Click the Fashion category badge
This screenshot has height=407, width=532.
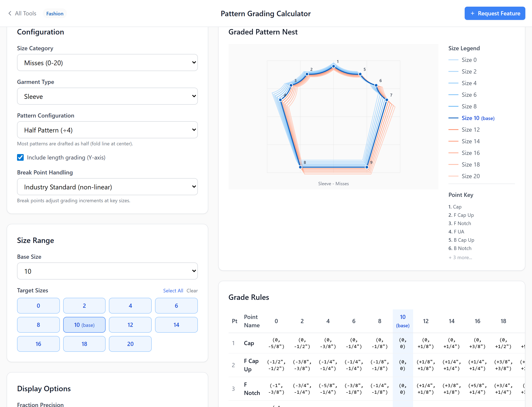coord(55,13)
